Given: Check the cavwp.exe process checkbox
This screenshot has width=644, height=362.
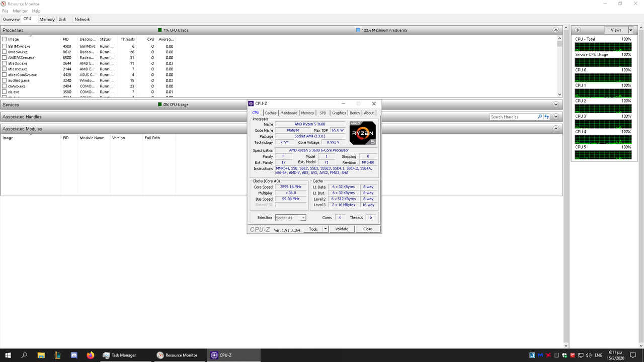Looking at the screenshot, I should (5, 86).
